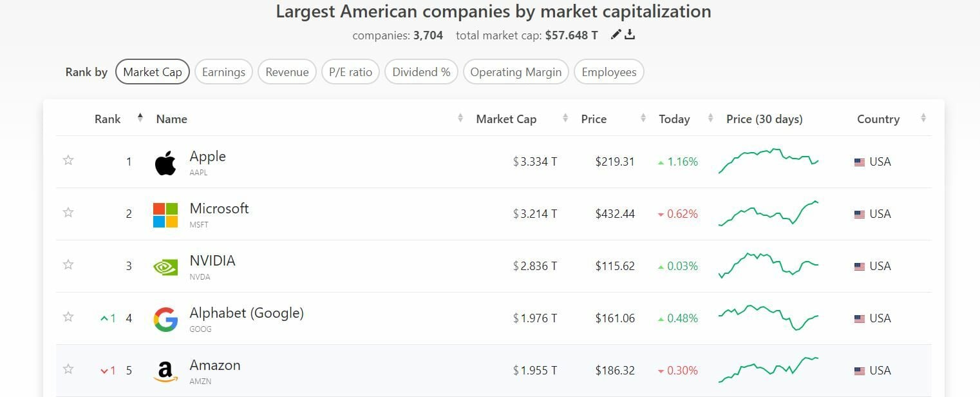Rank companies by Earnings
Viewport: 980px width, 397px height.
pyautogui.click(x=223, y=72)
